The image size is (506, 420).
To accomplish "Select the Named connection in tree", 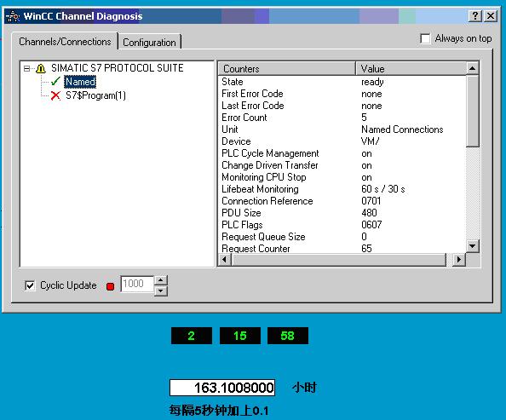I will (80, 82).
